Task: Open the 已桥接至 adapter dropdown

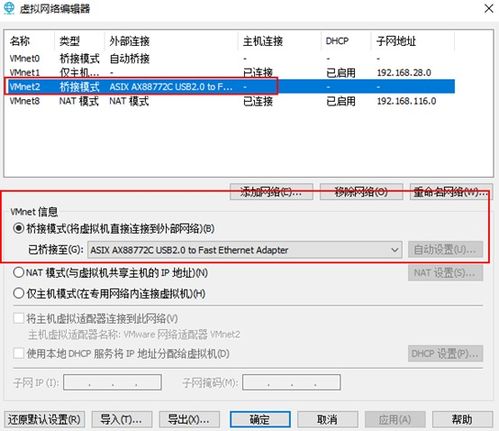Action: (x=244, y=250)
